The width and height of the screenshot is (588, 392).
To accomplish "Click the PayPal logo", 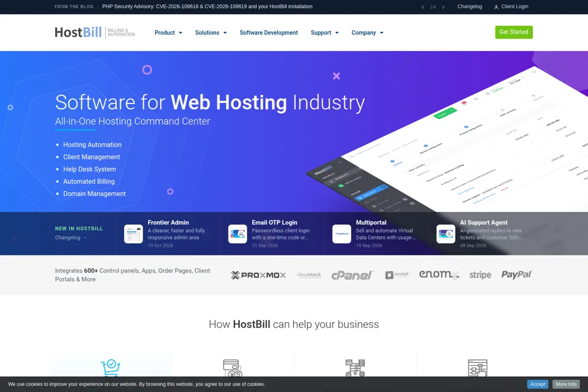I will (516, 274).
